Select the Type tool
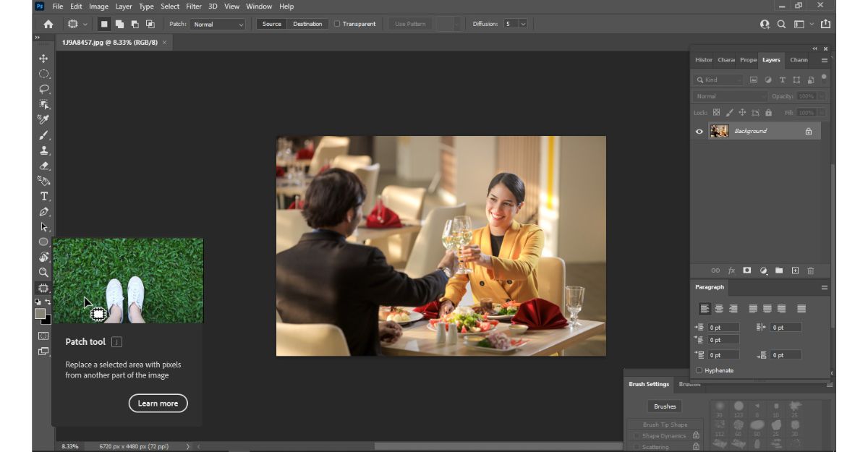The image size is (868, 452). pos(43,196)
